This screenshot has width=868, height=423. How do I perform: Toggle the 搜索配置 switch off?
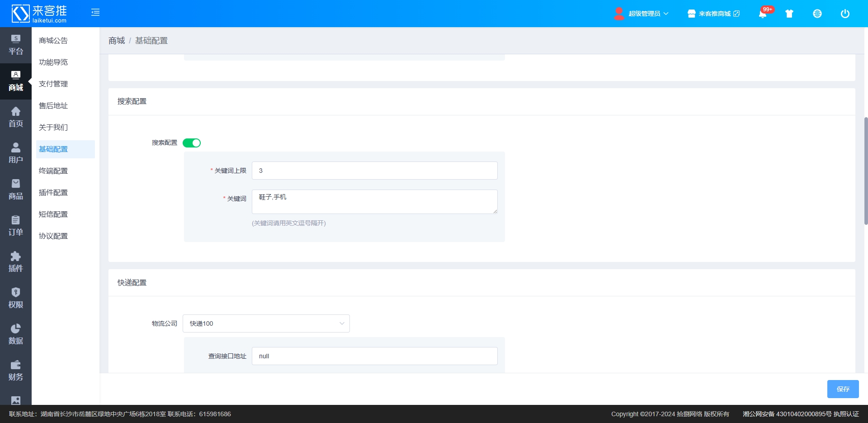192,143
